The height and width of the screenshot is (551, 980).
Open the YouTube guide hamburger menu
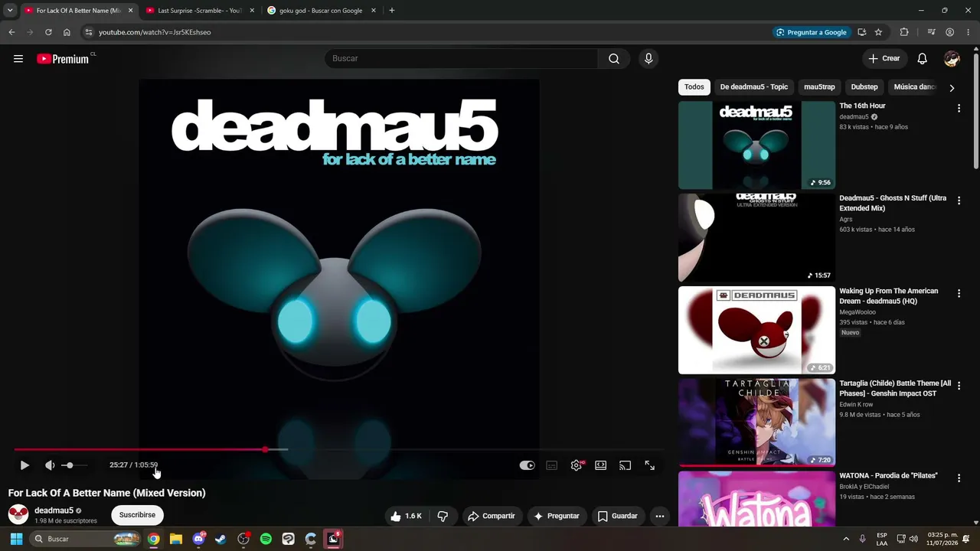coord(18,59)
